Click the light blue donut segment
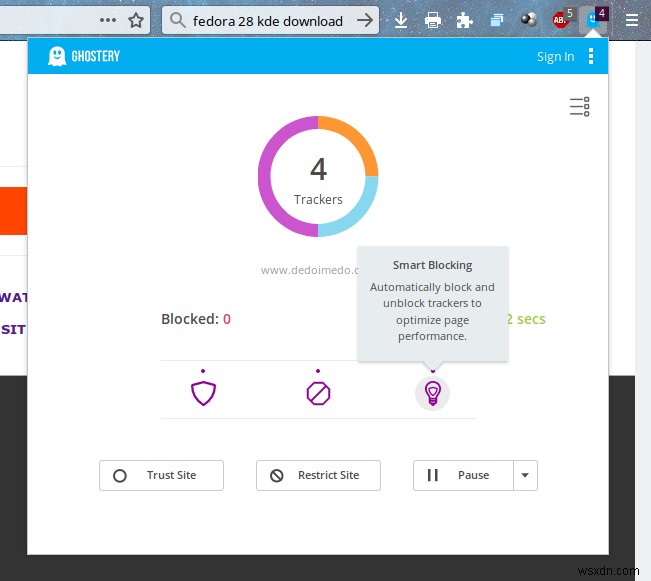Screen dimensions: 651x581 [360, 218]
